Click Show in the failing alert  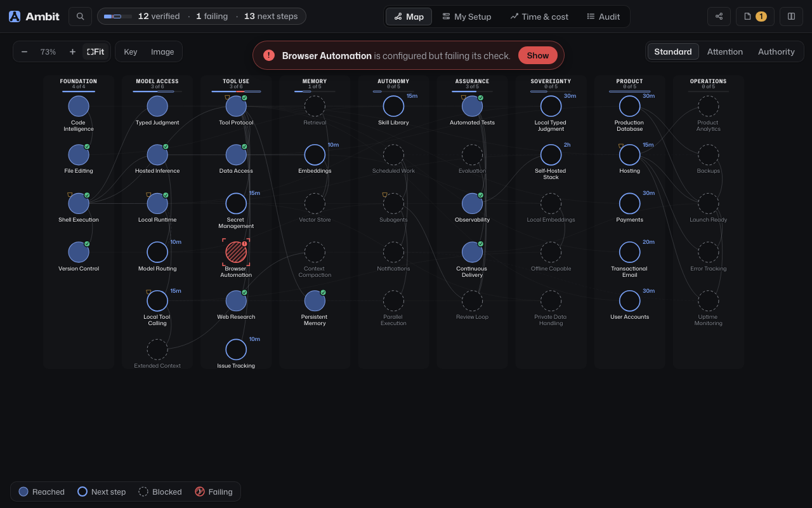537,55
